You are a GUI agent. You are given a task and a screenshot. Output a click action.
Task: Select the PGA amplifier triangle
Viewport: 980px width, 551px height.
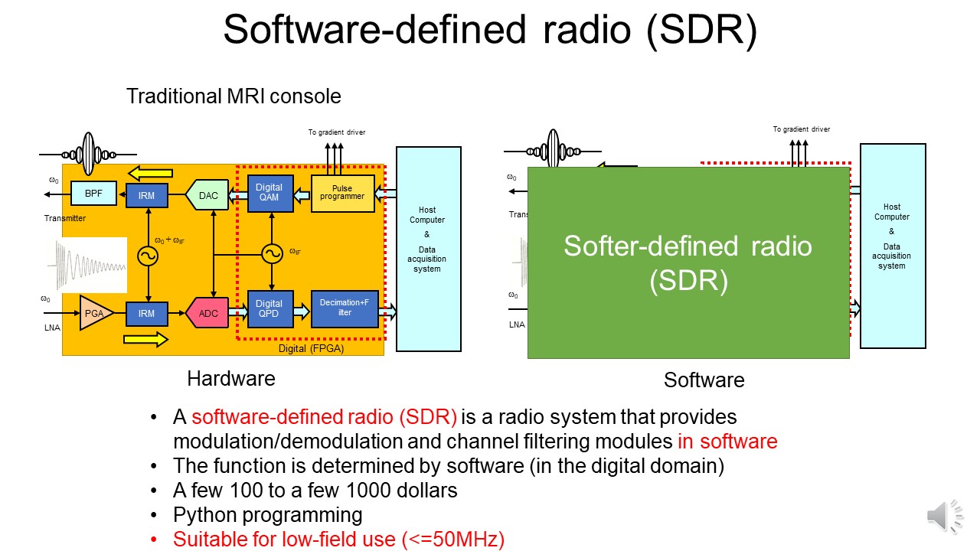tap(96, 313)
